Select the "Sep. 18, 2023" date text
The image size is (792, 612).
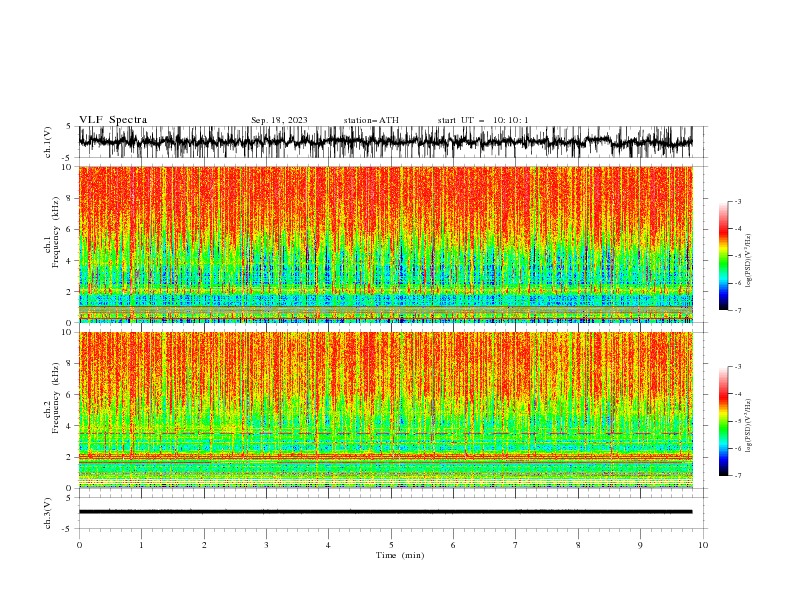279,120
